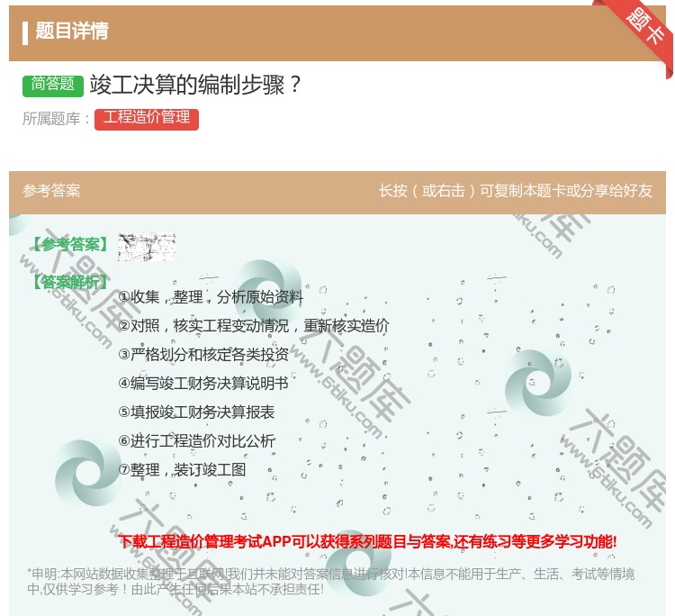The height and width of the screenshot is (616, 675).
Task: Select step ④编写竣工财务决算说明书
Action: (203, 384)
